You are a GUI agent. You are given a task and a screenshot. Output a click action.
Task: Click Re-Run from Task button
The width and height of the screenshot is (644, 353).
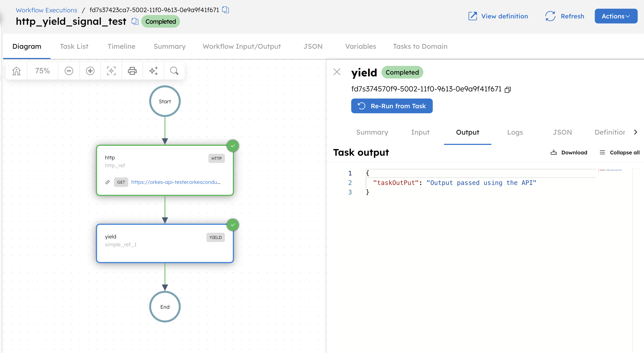pyautogui.click(x=392, y=106)
